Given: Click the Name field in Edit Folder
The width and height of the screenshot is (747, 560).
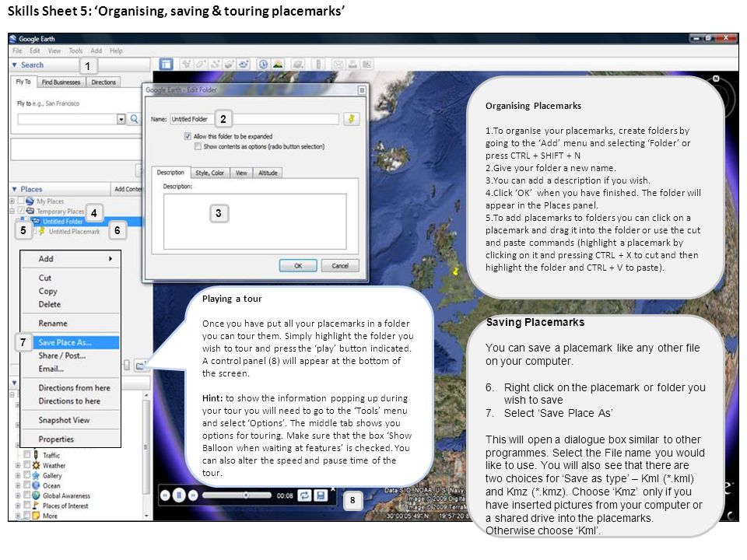Looking at the screenshot, I should pos(254,119).
